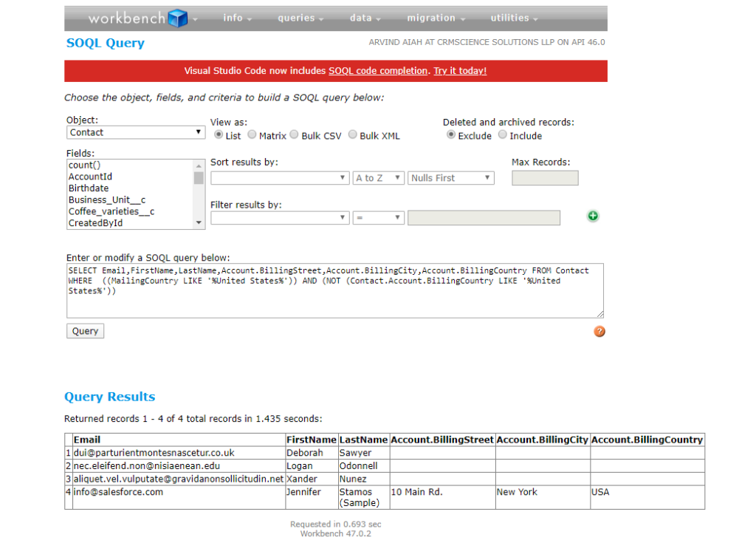This screenshot has height=543, width=756.
Task: Select the Bulk CSV view option
Action: click(x=295, y=135)
